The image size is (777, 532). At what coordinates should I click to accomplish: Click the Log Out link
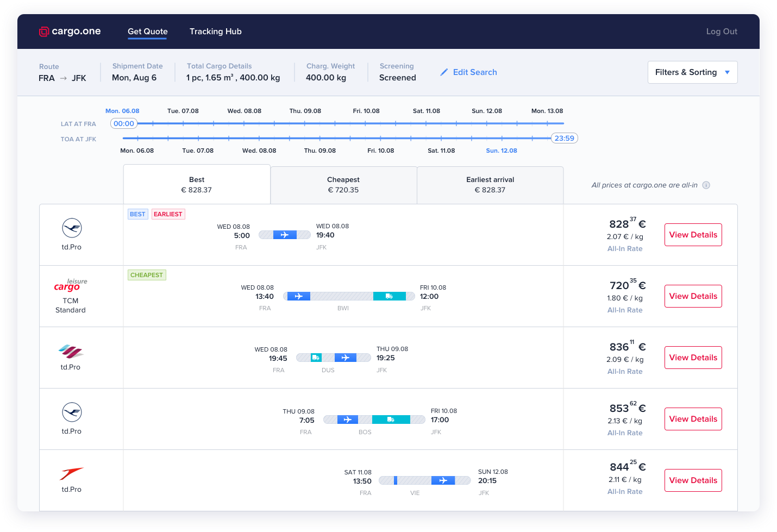(722, 31)
